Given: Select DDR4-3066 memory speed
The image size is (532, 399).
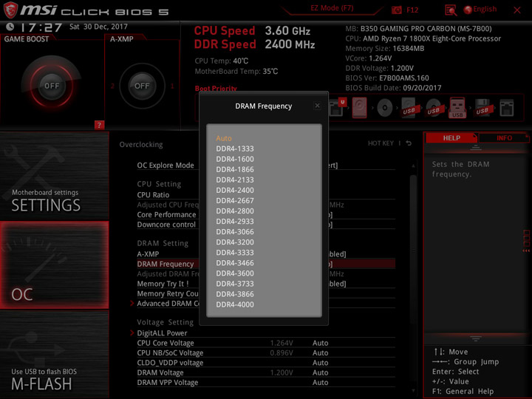Looking at the screenshot, I should point(235,232).
